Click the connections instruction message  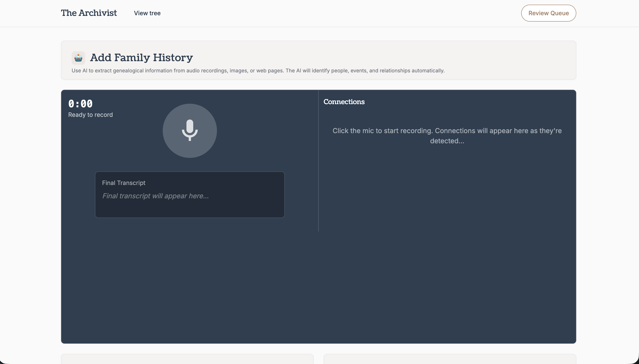[x=447, y=135]
